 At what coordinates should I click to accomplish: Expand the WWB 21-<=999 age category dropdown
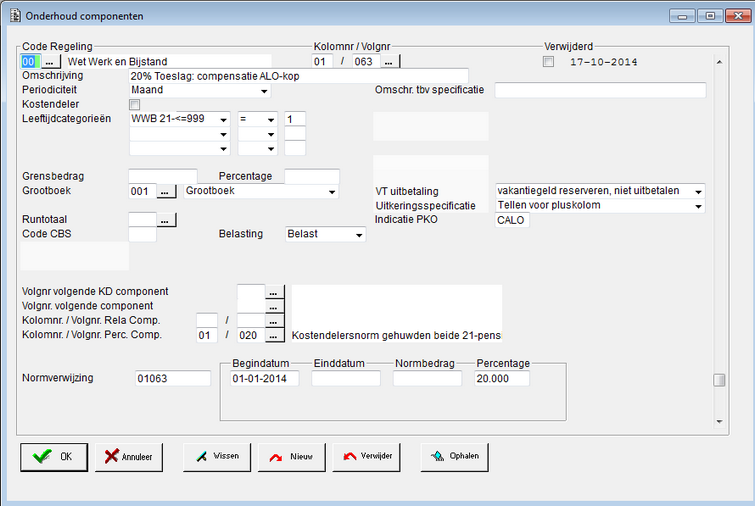point(223,119)
